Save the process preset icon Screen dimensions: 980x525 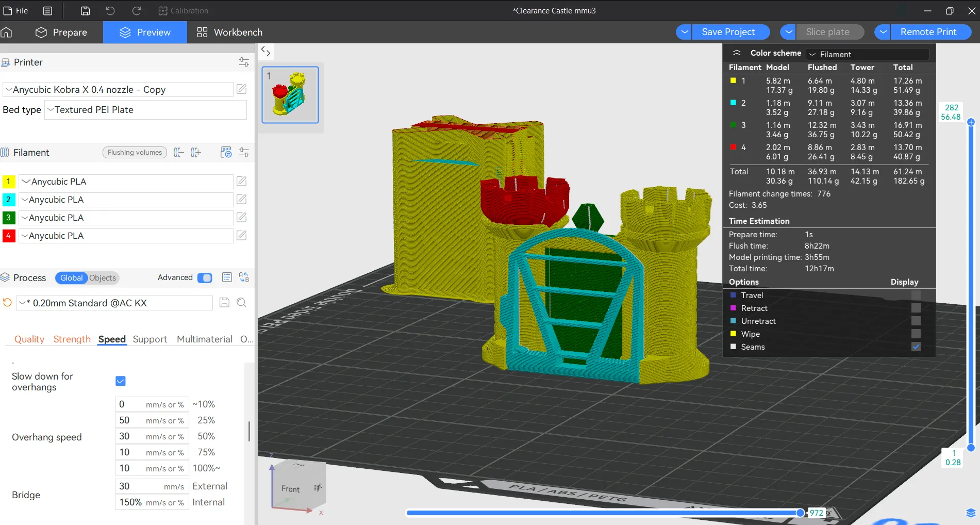coord(224,303)
